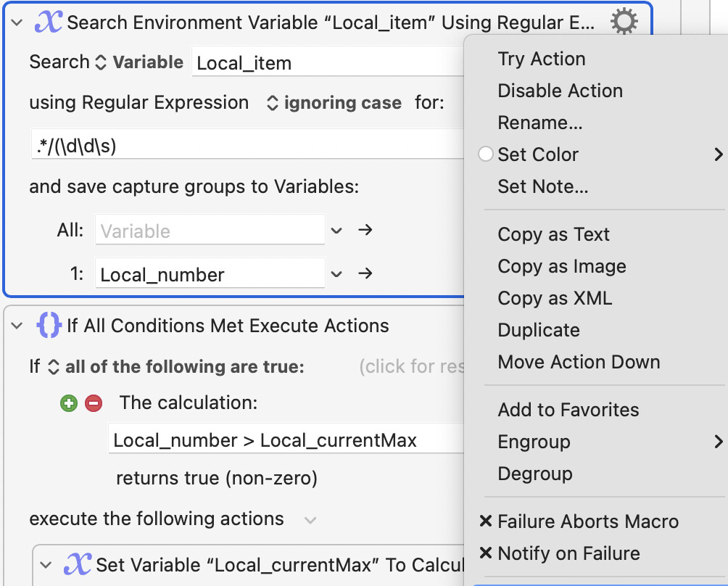Screen dimensions: 728x586
Task: Select Duplicate from the context menu
Action: coord(539,330)
